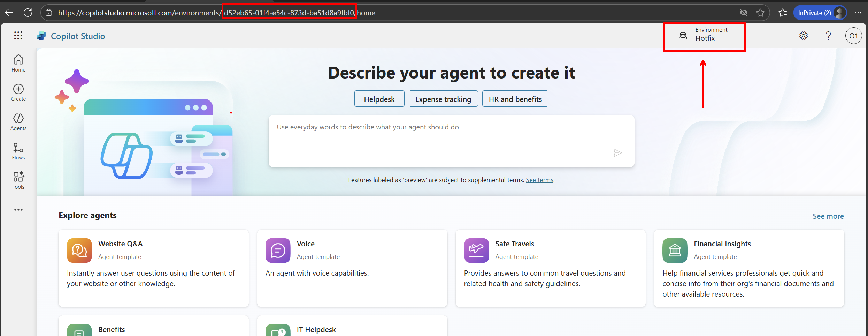Click the O1 account avatar
868x336 pixels.
(853, 36)
